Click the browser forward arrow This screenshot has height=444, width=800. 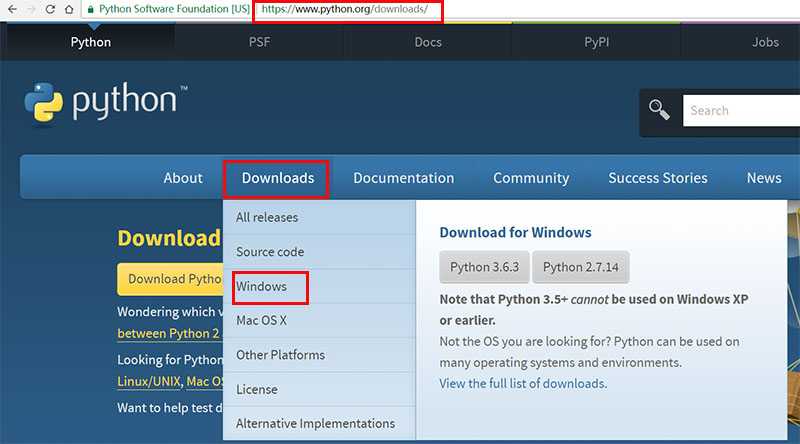pyautogui.click(x=31, y=9)
